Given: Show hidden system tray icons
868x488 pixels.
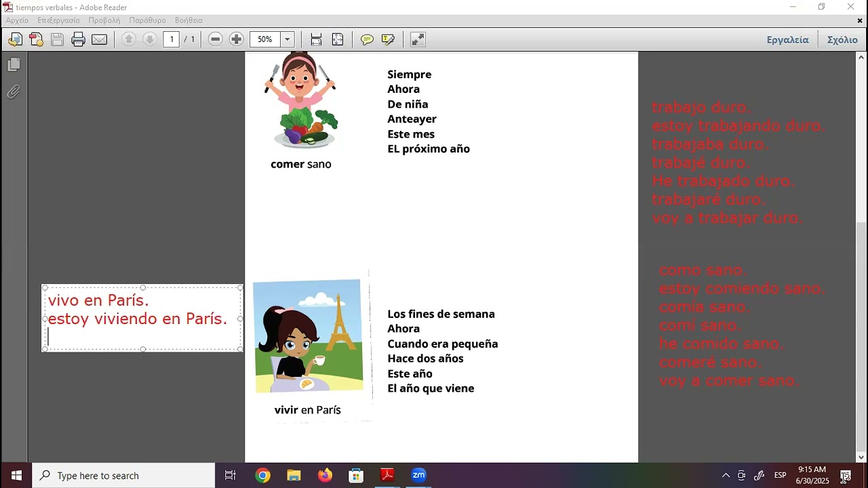Looking at the screenshot, I should pyautogui.click(x=726, y=476).
